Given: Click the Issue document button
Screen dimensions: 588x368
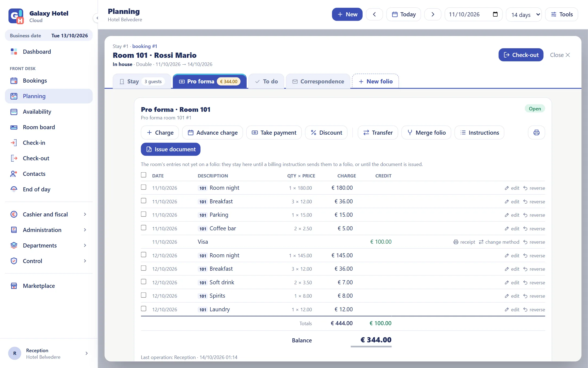Looking at the screenshot, I should pyautogui.click(x=171, y=149).
